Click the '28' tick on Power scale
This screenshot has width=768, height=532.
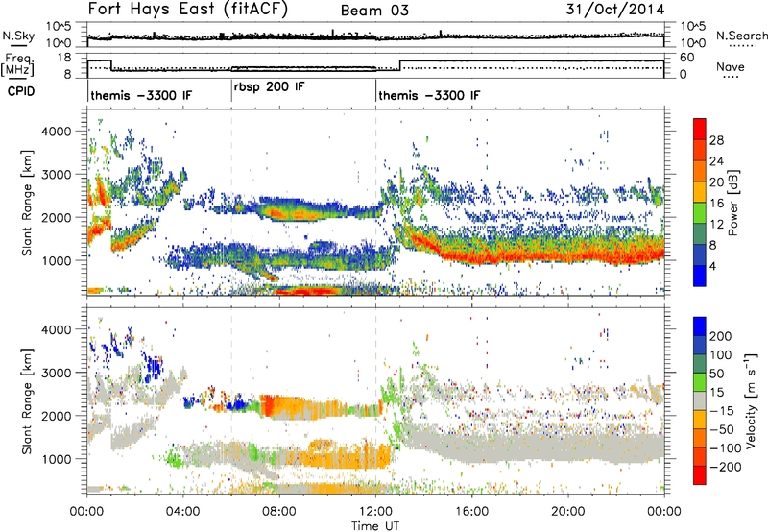pyautogui.click(x=716, y=140)
